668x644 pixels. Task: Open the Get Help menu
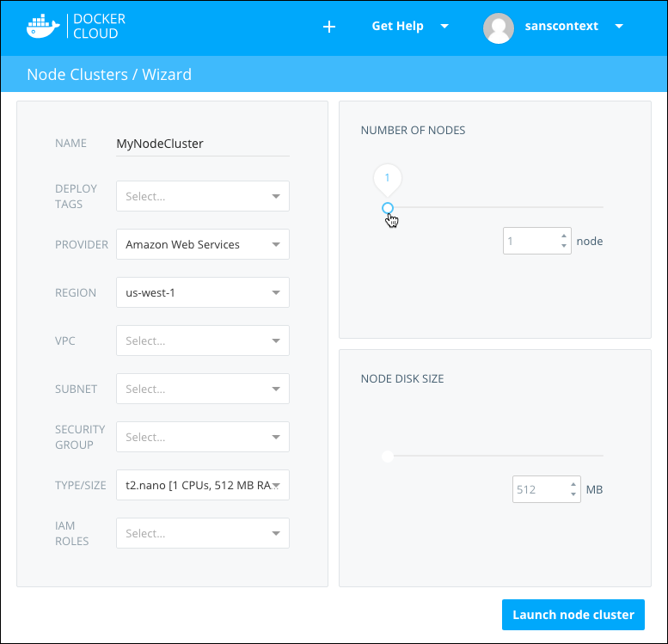coord(410,26)
